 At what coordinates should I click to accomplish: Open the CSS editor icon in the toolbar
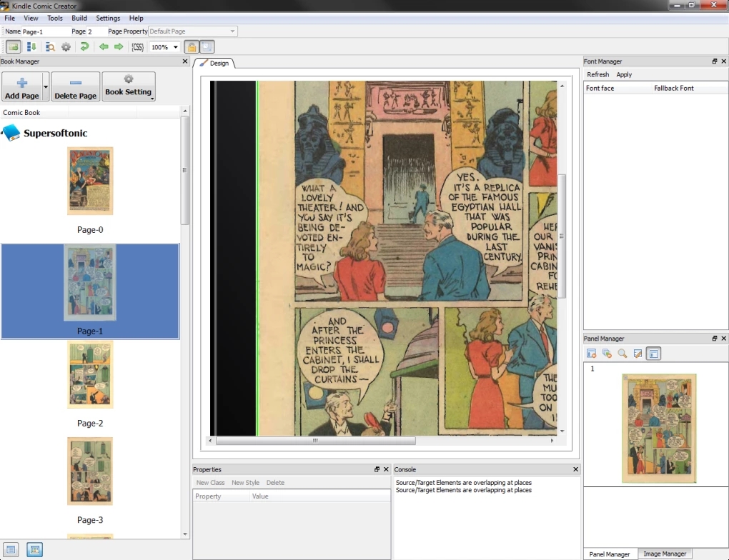coord(137,47)
